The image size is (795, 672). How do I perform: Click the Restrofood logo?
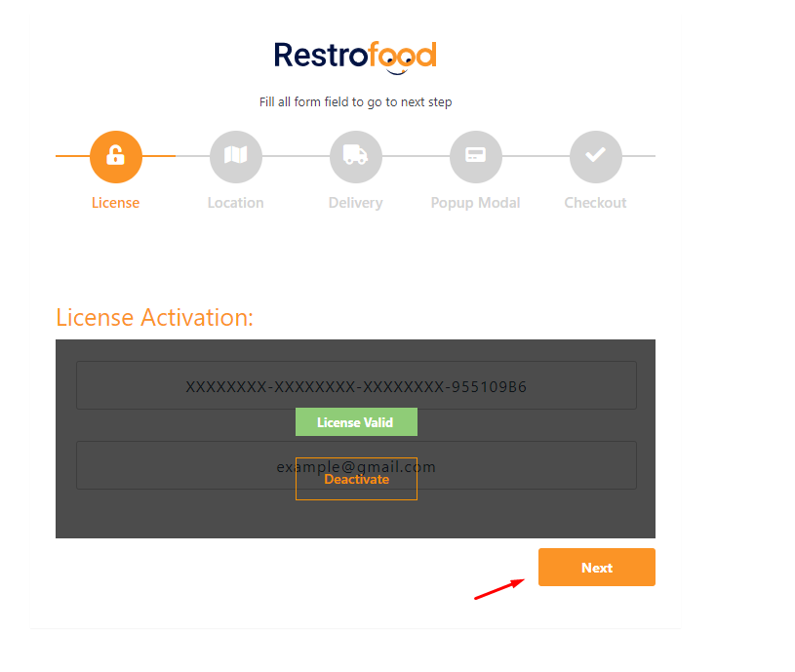click(x=355, y=57)
